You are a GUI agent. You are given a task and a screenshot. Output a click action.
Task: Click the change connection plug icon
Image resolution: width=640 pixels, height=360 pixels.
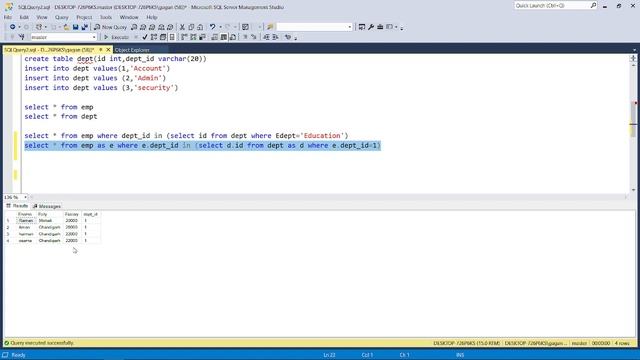(x=22, y=37)
